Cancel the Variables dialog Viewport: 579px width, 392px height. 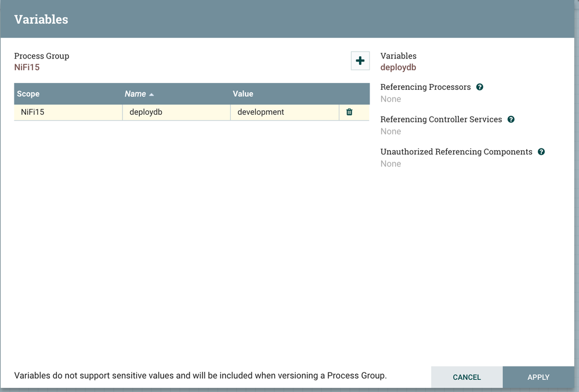coord(466,377)
